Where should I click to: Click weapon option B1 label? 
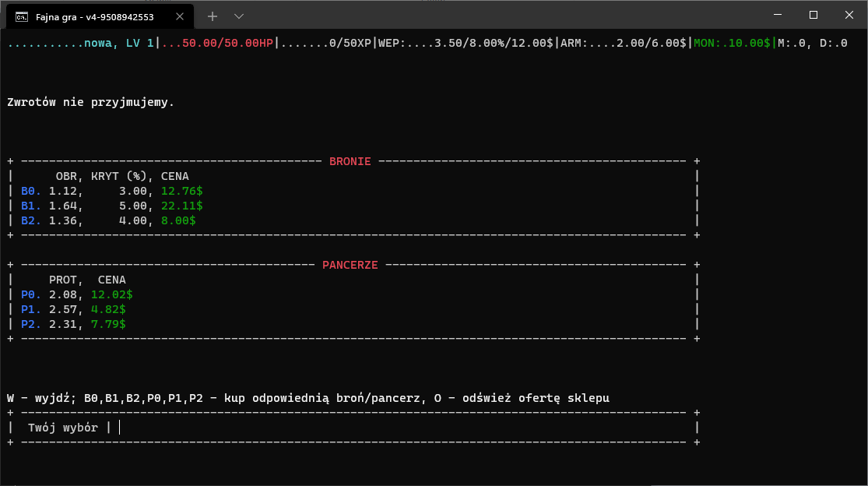(x=31, y=206)
